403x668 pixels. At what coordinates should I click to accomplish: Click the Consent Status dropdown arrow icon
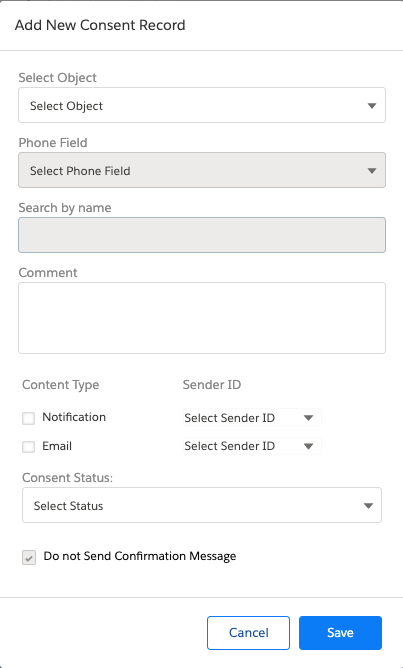pos(368,506)
